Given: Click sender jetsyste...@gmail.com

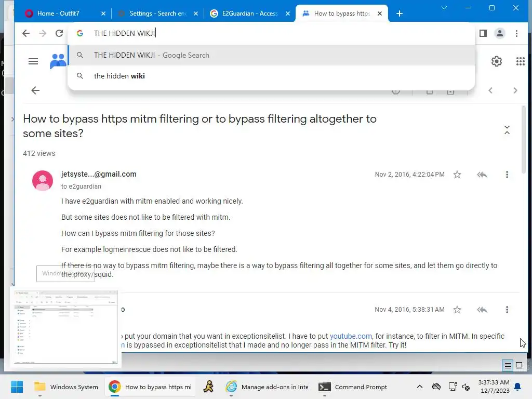Looking at the screenshot, I should tap(99, 174).
